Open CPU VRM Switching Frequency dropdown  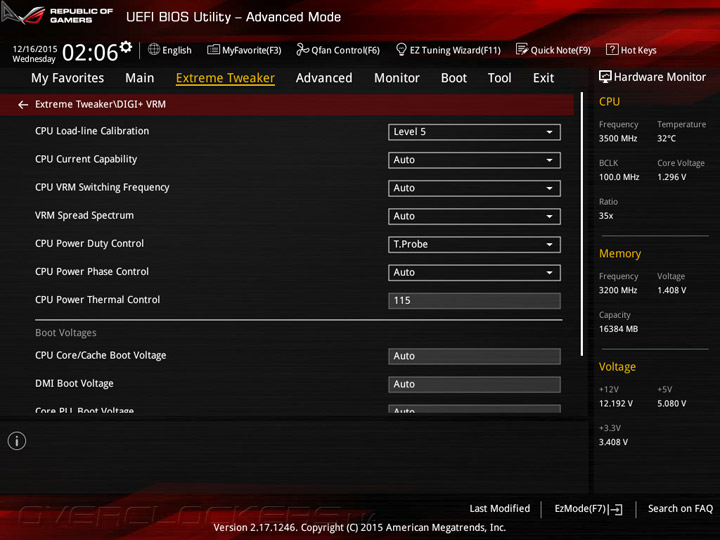click(474, 188)
